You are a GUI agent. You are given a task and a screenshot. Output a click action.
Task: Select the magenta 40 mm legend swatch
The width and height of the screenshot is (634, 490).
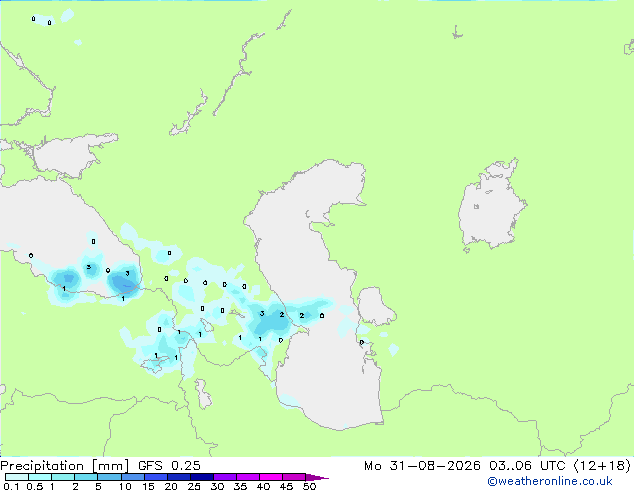pyautogui.click(x=271, y=477)
